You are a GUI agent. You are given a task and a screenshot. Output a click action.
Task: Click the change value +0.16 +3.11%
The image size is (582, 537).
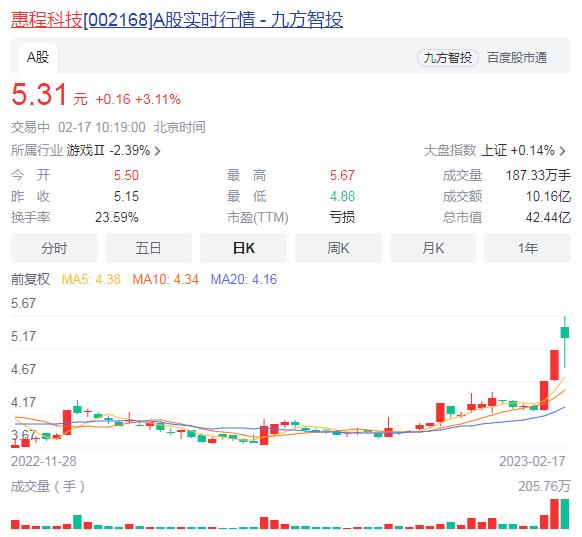coord(138,99)
